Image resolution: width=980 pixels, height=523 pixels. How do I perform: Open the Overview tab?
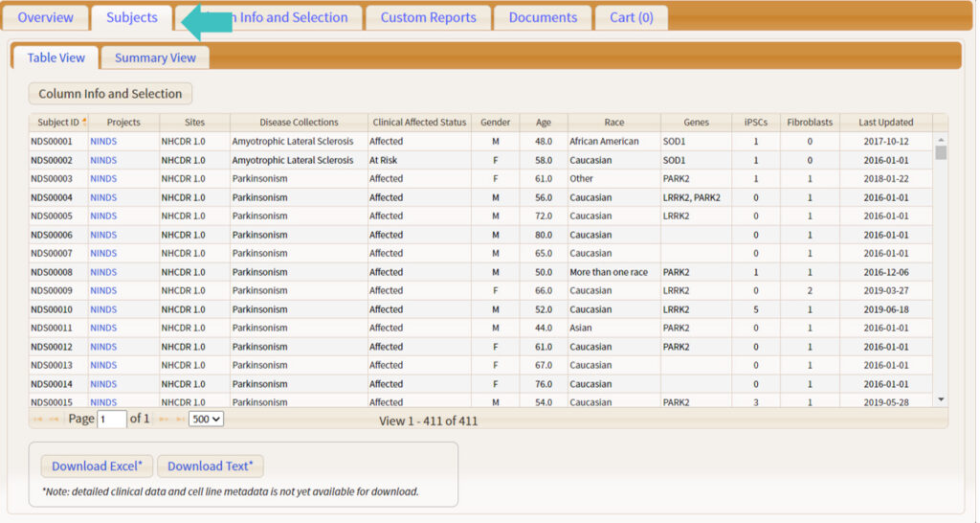(45, 17)
